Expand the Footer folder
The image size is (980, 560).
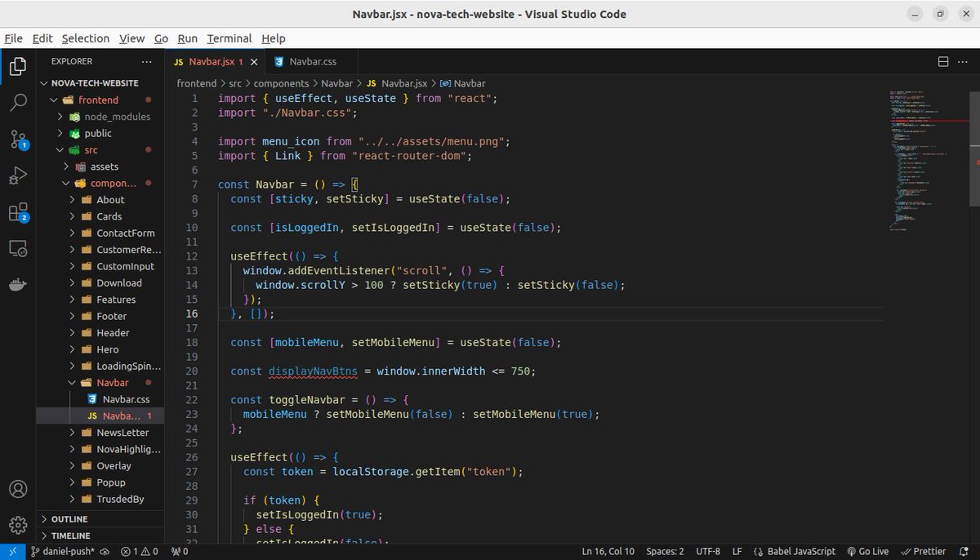click(101, 317)
